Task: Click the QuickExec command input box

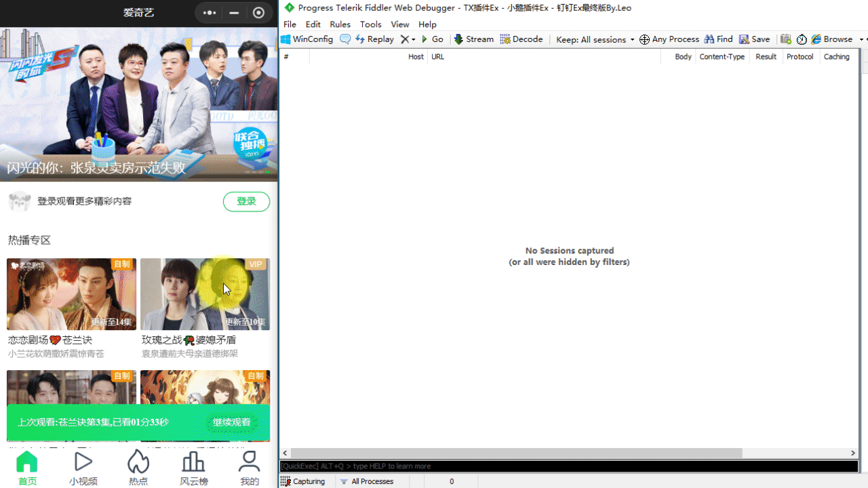Action: [x=569, y=466]
